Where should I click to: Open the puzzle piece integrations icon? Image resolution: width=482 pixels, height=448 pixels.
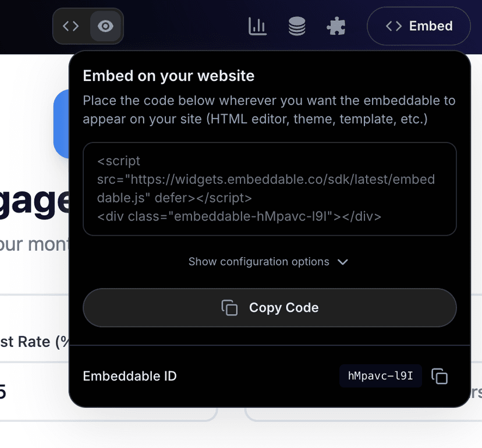(x=336, y=26)
